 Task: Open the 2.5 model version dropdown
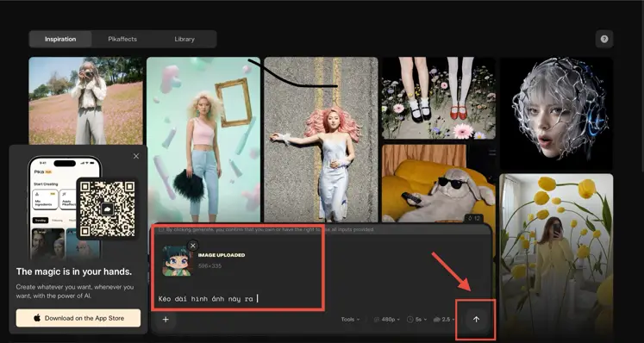445,319
